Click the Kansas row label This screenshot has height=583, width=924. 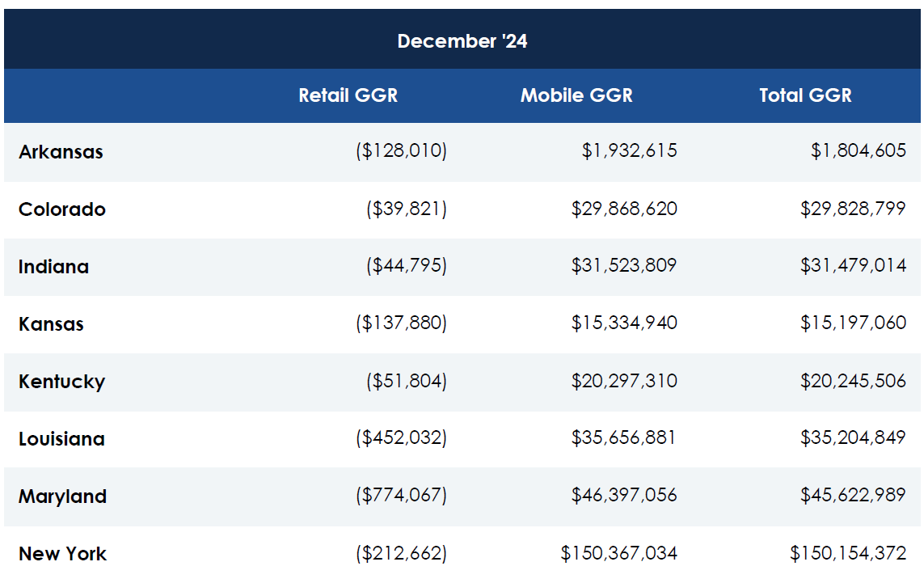click(x=51, y=324)
